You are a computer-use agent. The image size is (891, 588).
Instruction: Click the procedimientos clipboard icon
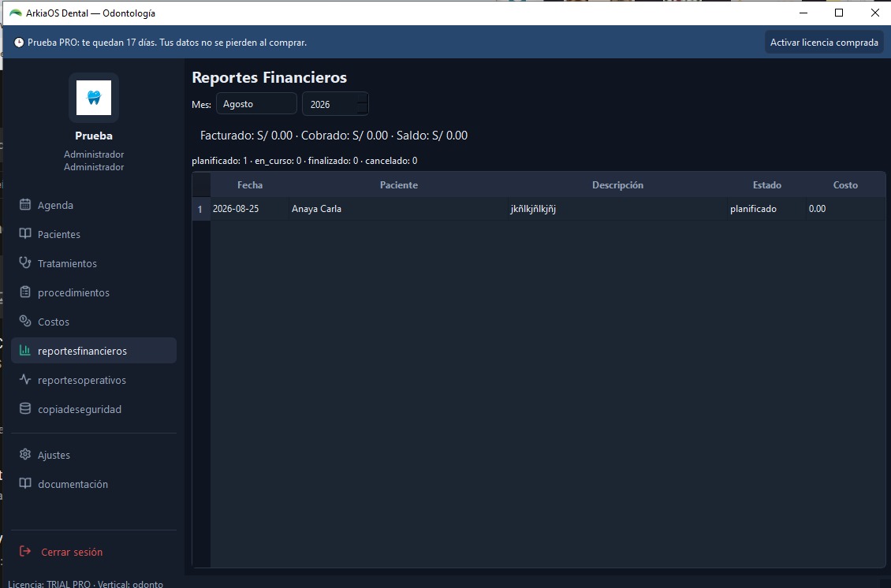coord(25,292)
